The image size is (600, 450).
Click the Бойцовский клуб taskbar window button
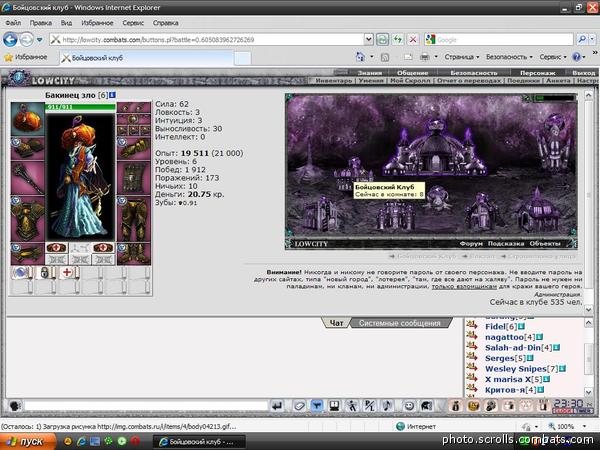199,442
